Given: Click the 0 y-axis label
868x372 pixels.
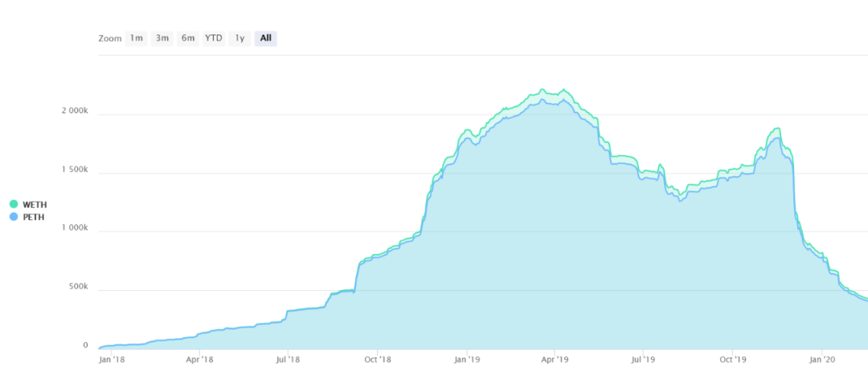Looking at the screenshot, I should [x=86, y=345].
